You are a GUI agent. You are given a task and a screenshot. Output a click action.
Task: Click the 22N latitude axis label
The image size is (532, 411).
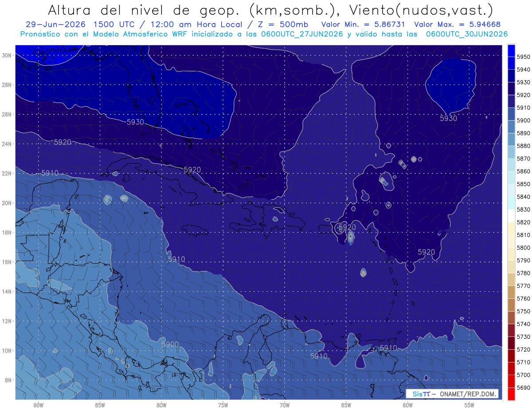coord(6,173)
